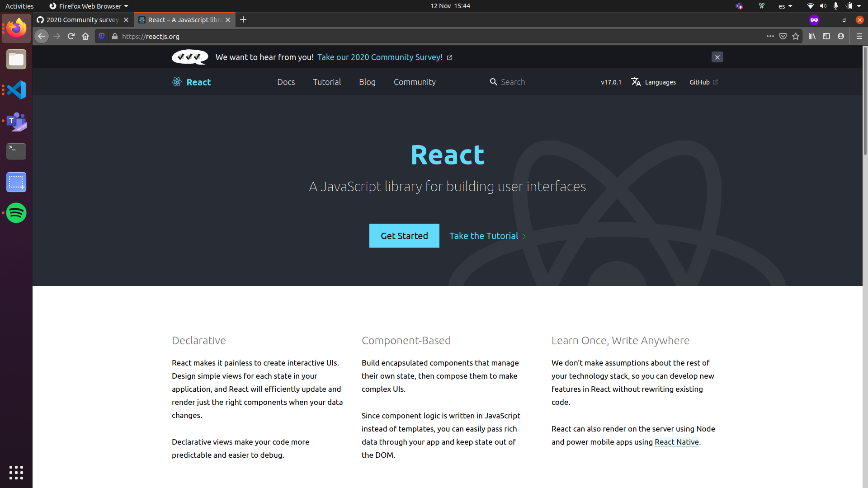868x488 pixels.
Task: Click the microphone icon in top bar
Action: point(835,6)
